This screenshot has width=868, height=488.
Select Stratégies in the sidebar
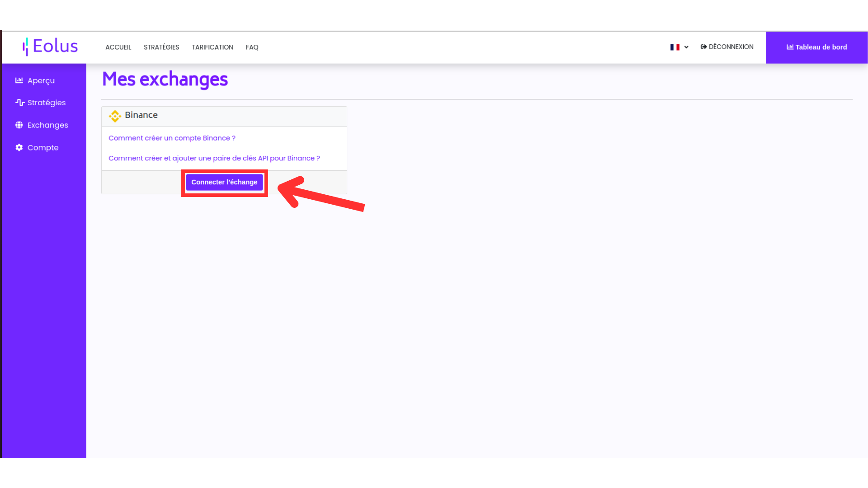coord(47,103)
